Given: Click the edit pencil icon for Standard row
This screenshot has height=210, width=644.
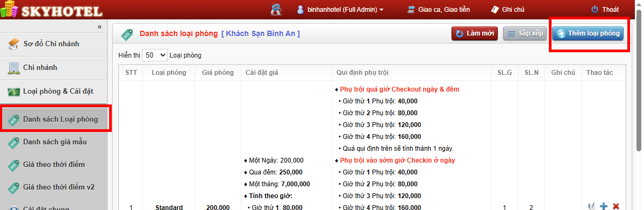Looking at the screenshot, I should 592,206.
